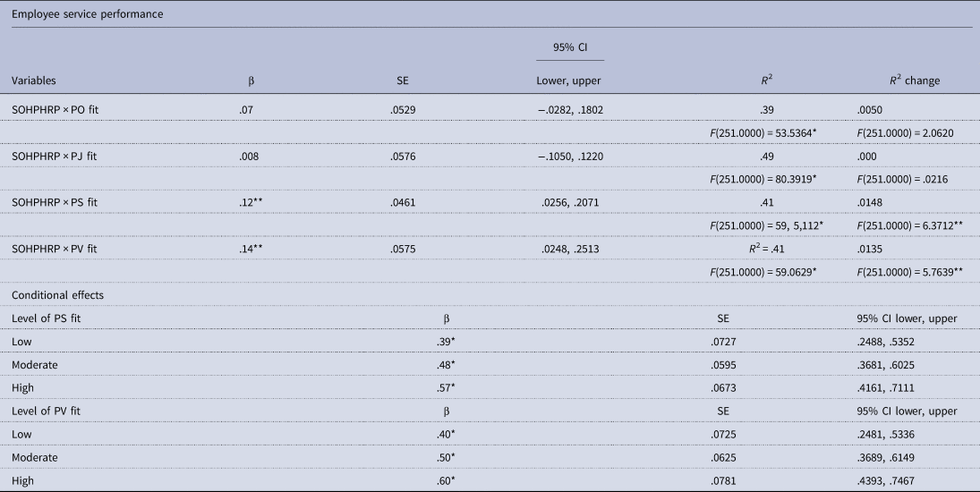
Task: Select the .0727 SE value
Action: click(723, 342)
